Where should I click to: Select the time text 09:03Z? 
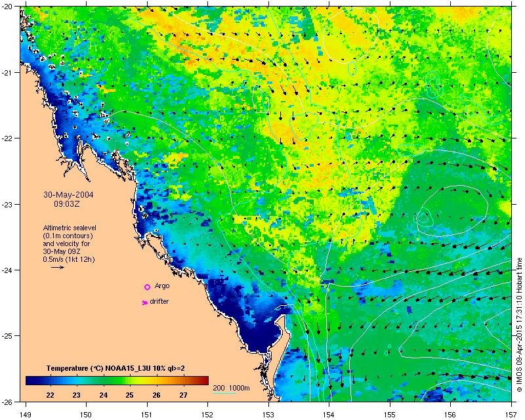67,204
